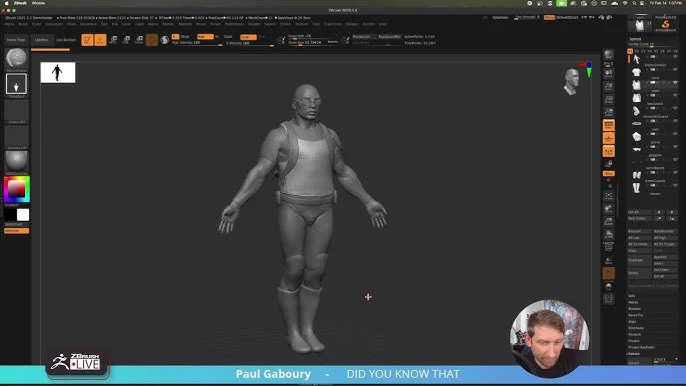Click the Live Boolean button
The width and height of the screenshot is (686, 386).
[x=66, y=40]
